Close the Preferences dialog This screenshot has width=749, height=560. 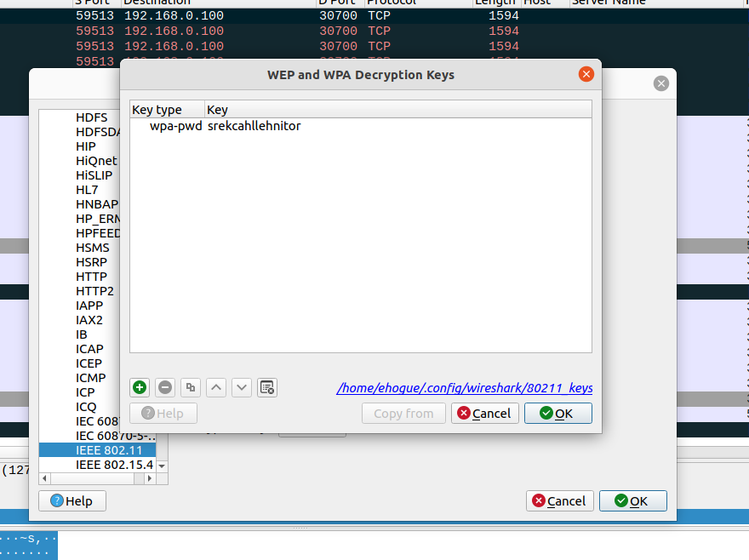point(661,83)
